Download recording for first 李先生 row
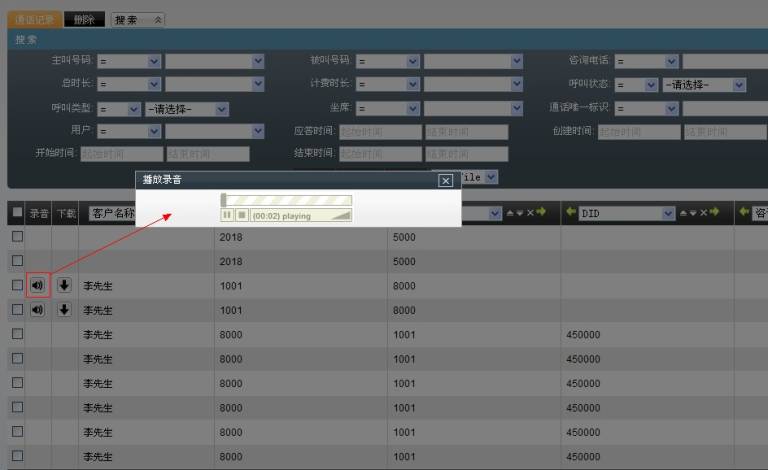 click(64, 285)
